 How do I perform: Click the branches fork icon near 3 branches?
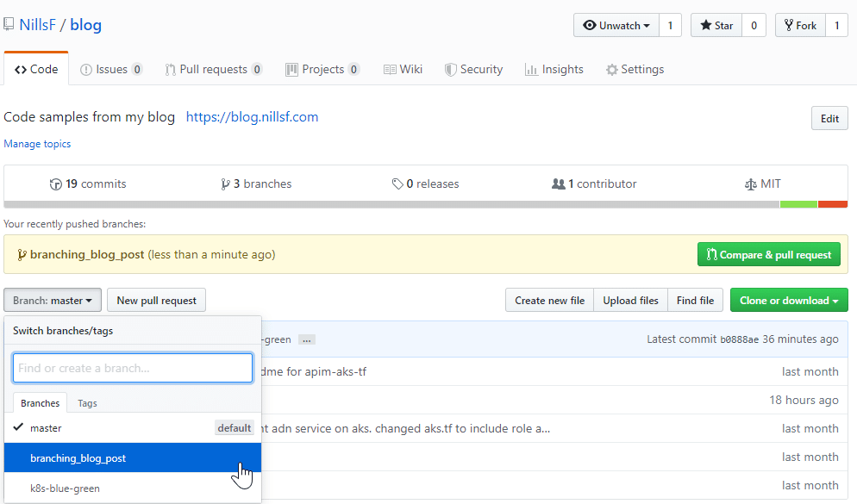(225, 184)
